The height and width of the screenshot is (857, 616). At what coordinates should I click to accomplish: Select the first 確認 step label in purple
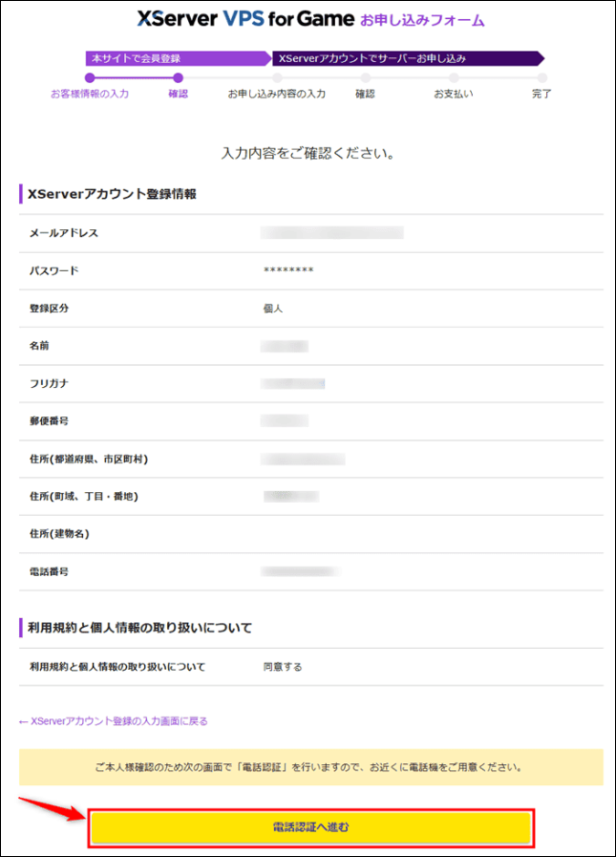pyautogui.click(x=179, y=94)
